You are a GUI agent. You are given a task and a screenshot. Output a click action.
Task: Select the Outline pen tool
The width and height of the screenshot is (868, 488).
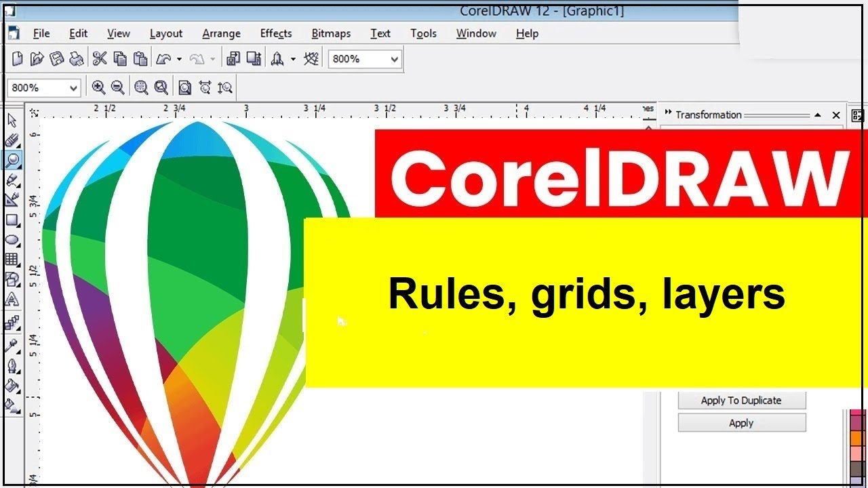coord(12,366)
